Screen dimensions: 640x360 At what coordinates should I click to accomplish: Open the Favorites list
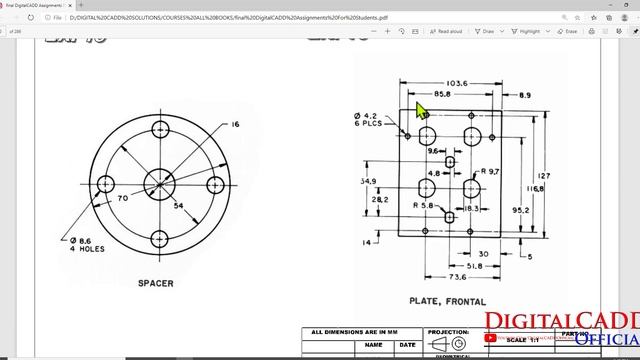(594, 18)
